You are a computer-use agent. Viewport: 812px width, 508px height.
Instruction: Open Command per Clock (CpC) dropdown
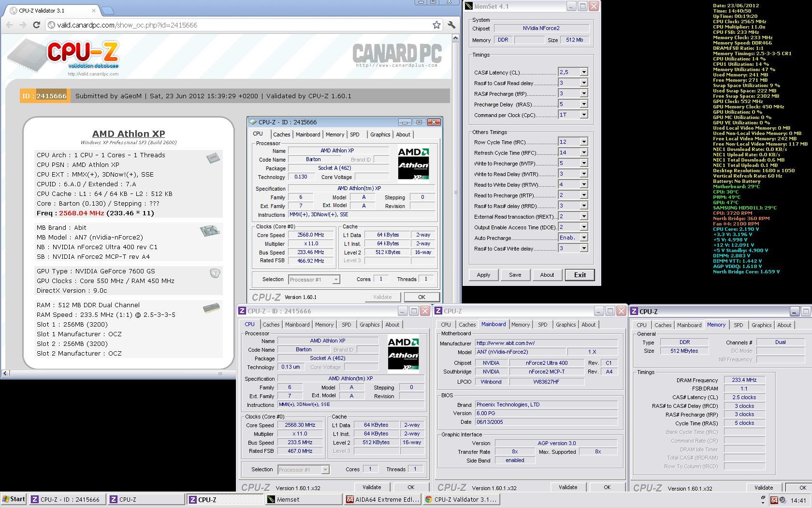583,115
